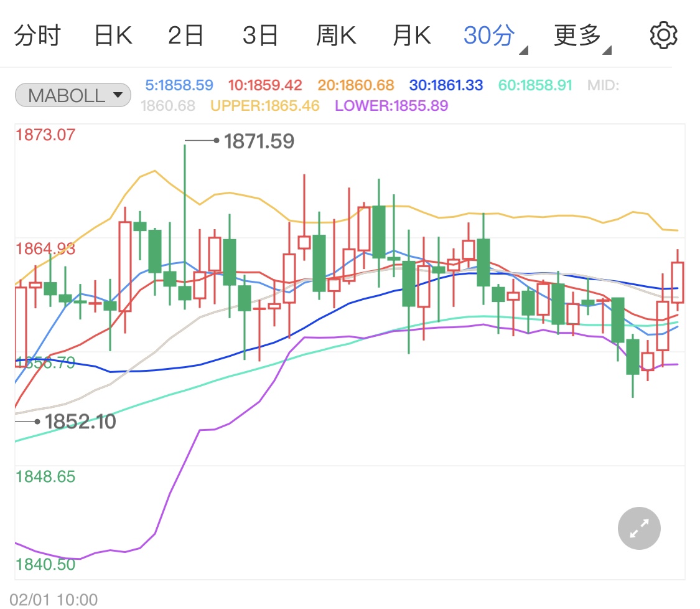Image resolution: width=700 pixels, height=609 pixels.
Task: Switch to the 周K tab
Action: click(336, 35)
